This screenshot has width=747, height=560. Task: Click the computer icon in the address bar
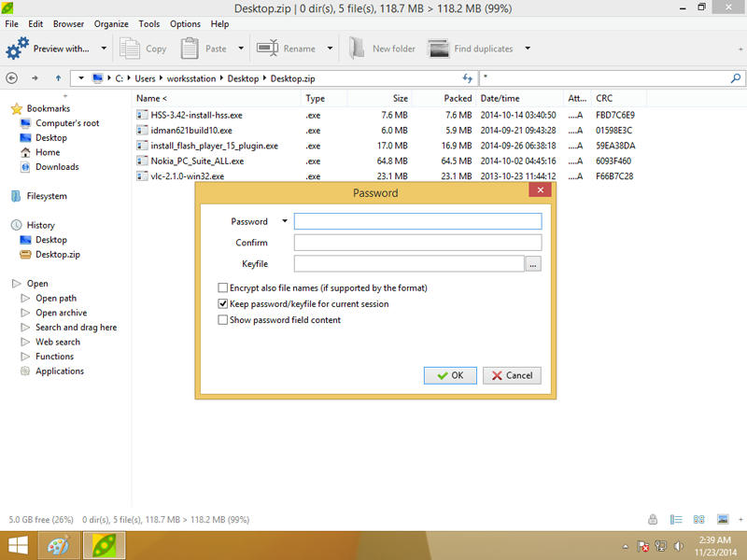pos(98,78)
